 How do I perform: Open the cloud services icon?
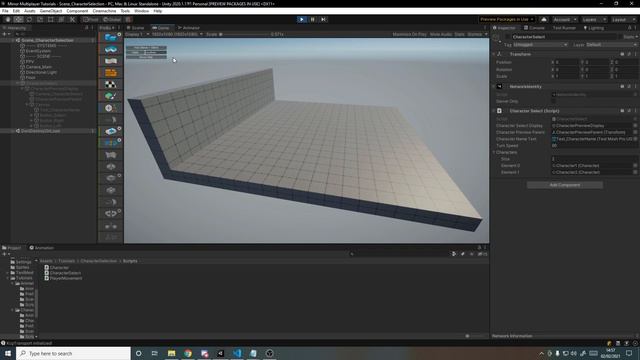click(544, 19)
